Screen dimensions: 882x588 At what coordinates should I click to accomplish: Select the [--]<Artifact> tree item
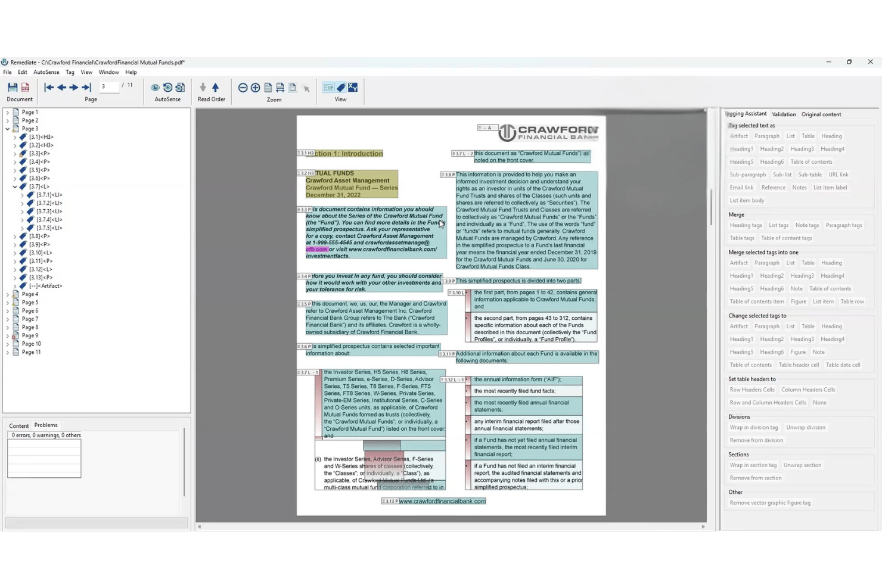[x=46, y=286]
